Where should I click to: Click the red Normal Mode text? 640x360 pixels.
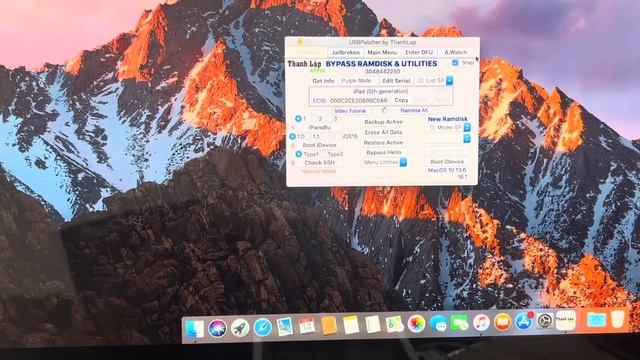click(x=319, y=171)
